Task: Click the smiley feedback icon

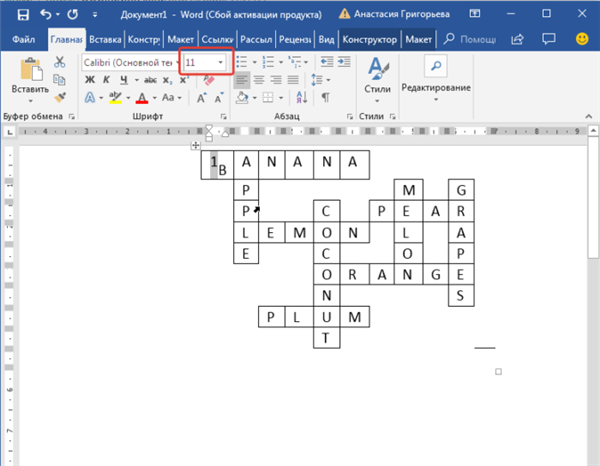Action: pyautogui.click(x=582, y=39)
